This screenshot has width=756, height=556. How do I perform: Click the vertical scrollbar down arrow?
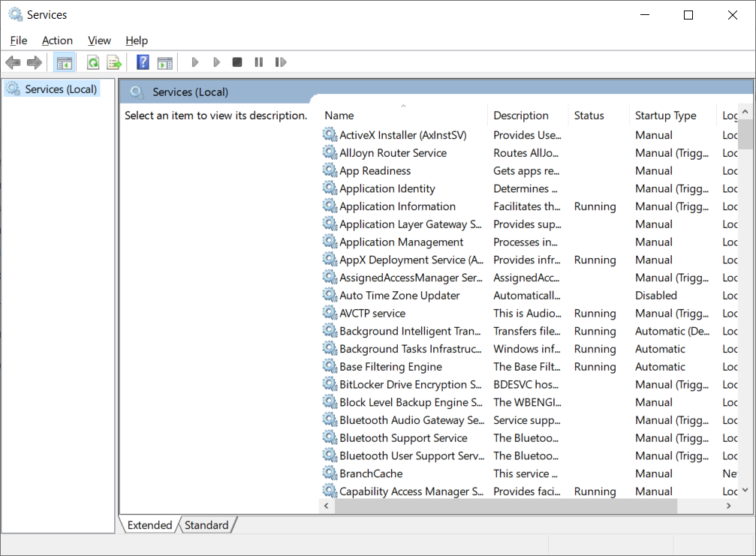(745, 490)
